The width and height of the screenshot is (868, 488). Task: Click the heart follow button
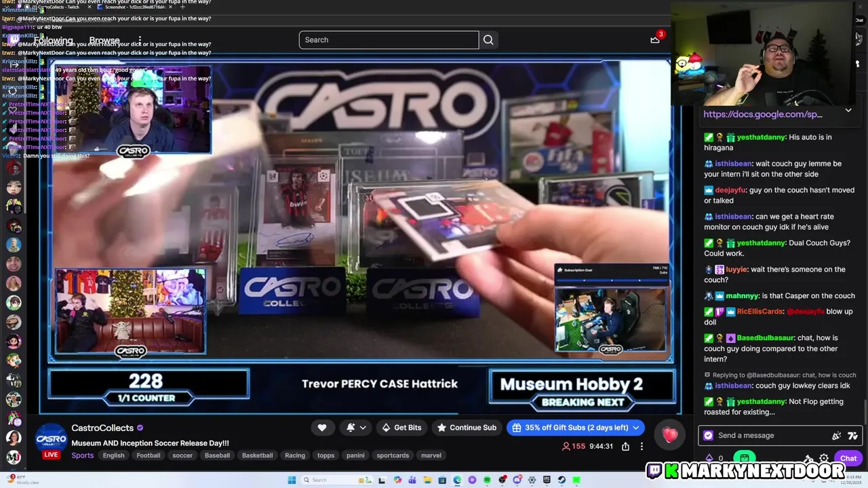[x=322, y=428]
